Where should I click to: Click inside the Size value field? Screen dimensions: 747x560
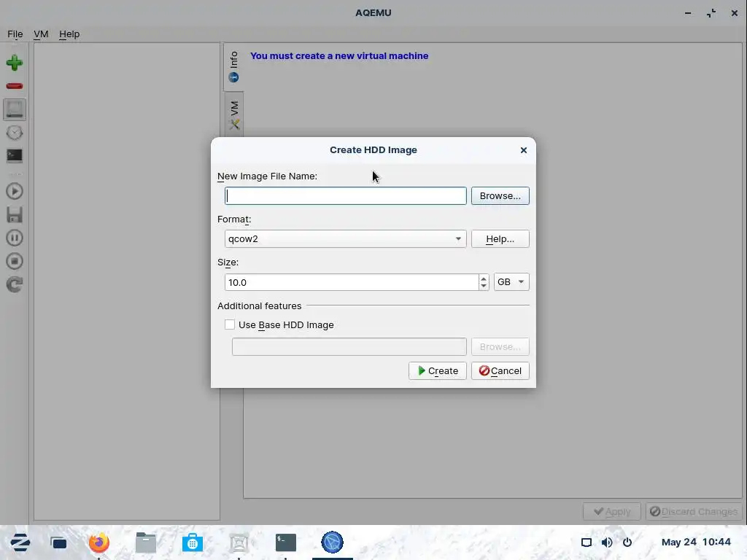352,282
